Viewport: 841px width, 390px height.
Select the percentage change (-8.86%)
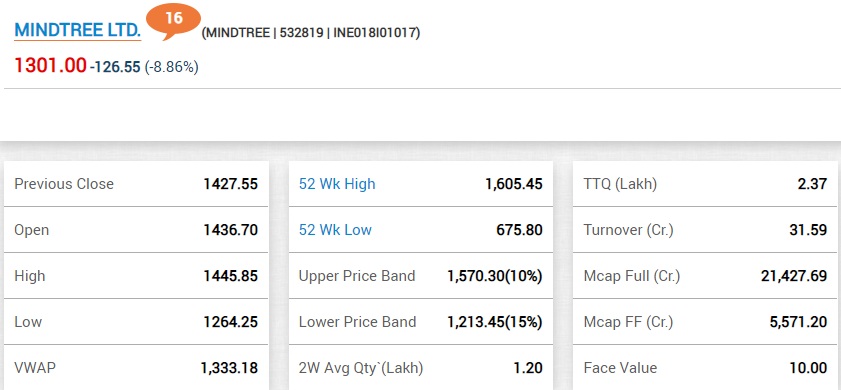pos(172,67)
